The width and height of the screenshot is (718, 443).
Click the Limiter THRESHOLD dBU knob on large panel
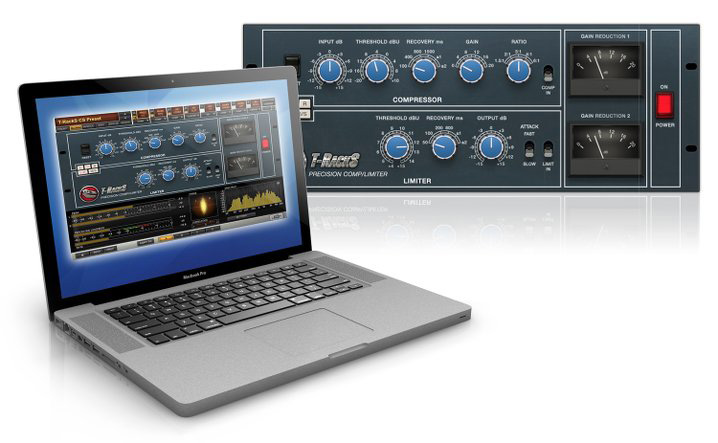[397, 147]
